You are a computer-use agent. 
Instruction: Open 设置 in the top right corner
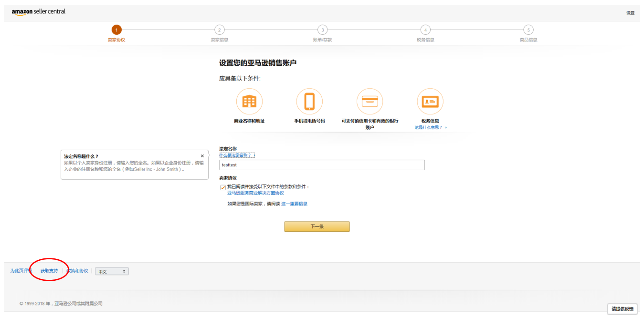pos(631,13)
